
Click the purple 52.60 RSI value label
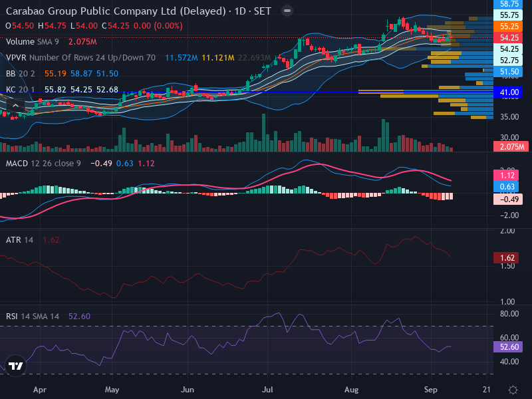(x=509, y=346)
